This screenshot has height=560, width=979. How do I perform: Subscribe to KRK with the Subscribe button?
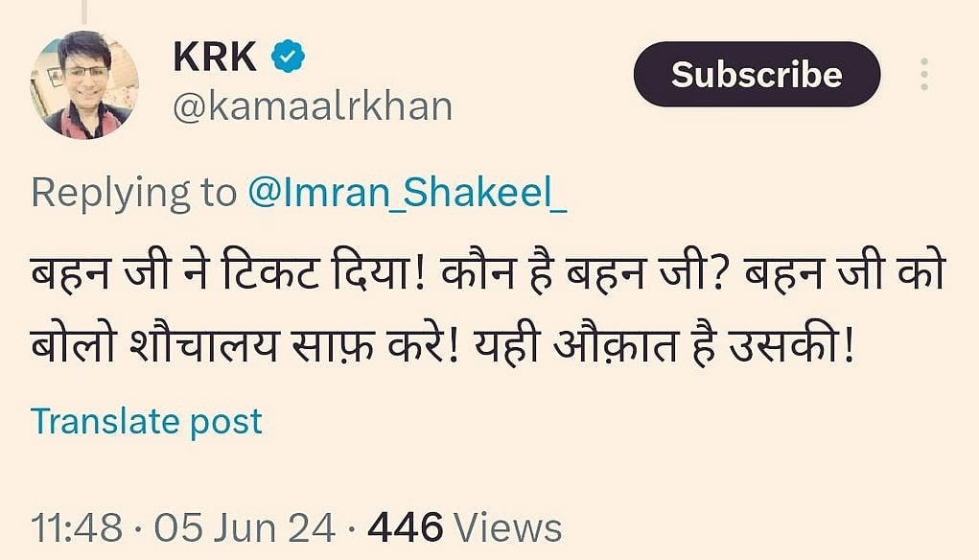pyautogui.click(x=757, y=74)
